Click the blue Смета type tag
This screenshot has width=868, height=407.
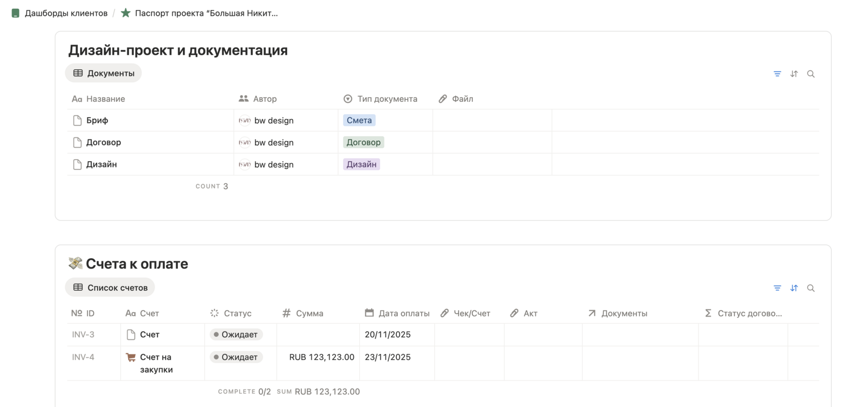[x=359, y=120]
